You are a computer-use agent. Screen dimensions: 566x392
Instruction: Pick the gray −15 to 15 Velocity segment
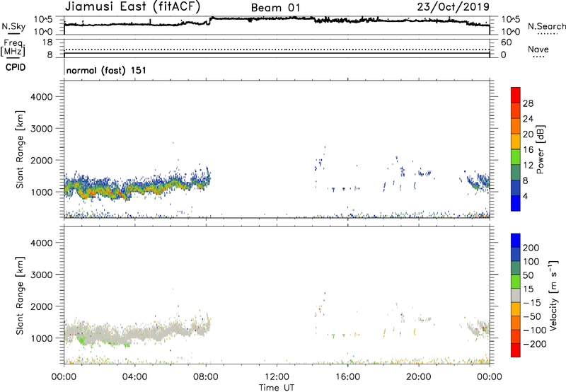click(x=516, y=295)
